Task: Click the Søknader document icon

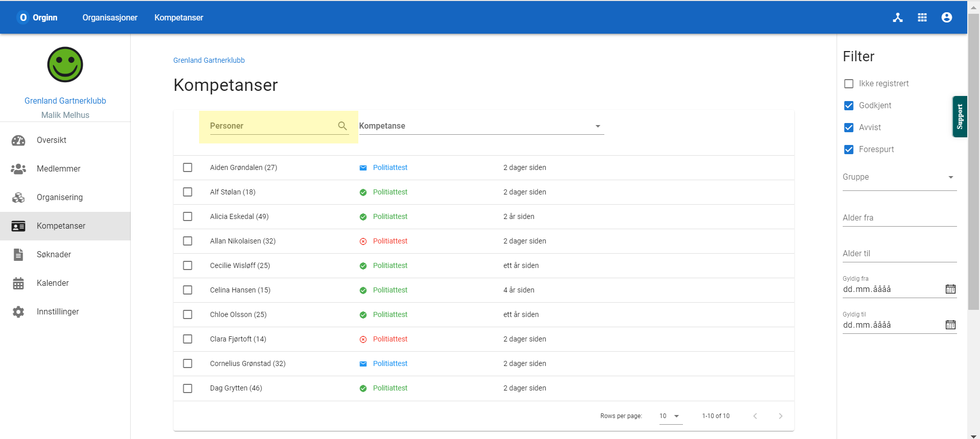Action: point(18,255)
